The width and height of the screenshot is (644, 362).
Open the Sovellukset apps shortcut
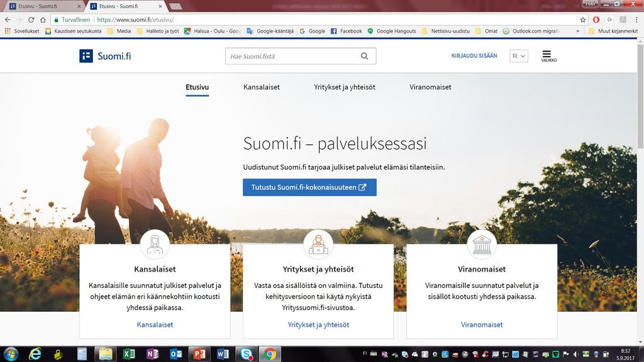click(22, 31)
